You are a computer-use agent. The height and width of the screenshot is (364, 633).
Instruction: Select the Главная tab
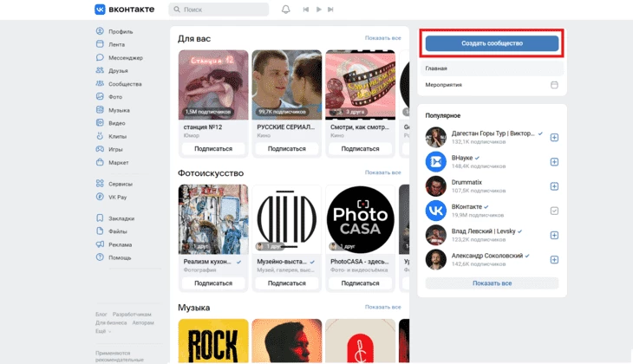click(x=492, y=68)
